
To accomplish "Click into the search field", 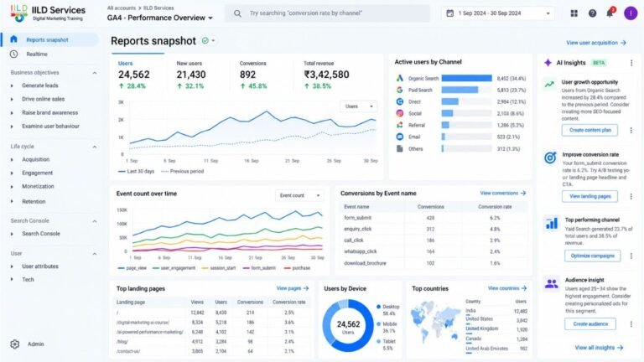I will point(327,13).
